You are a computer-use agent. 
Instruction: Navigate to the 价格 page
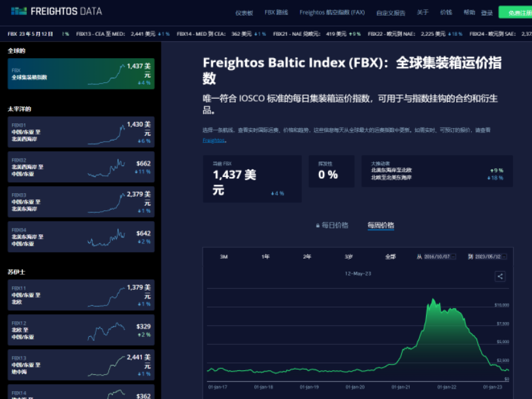(x=446, y=12)
